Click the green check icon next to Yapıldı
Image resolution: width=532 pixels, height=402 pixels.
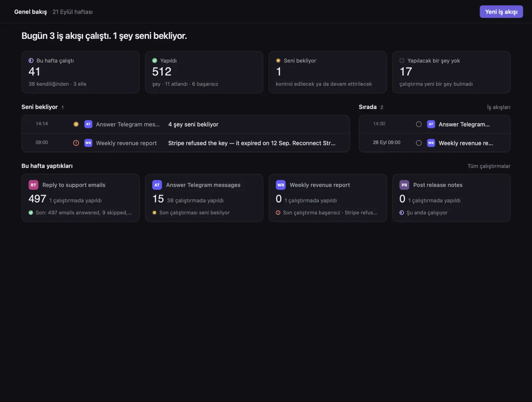tap(155, 61)
